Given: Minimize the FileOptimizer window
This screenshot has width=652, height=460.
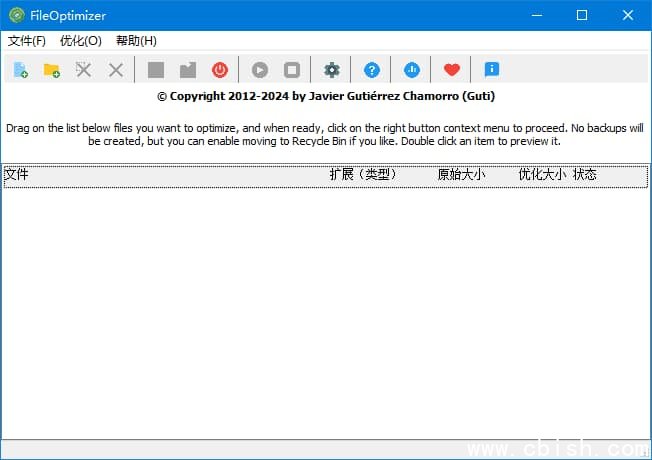Looking at the screenshot, I should coord(537,15).
